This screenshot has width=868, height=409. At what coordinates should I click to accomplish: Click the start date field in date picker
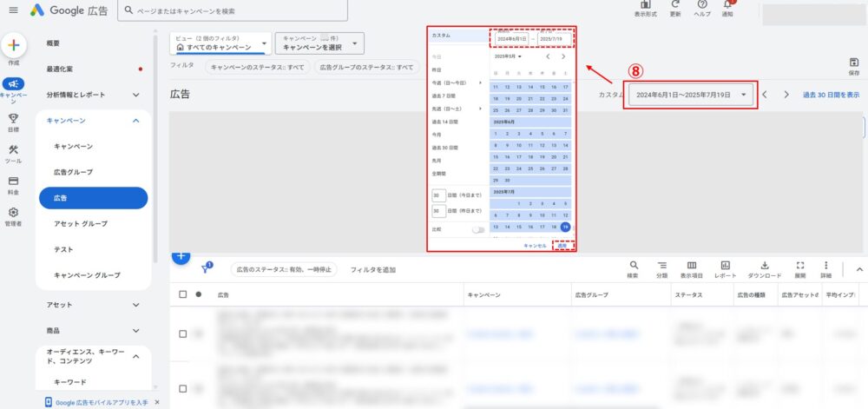[510, 38]
